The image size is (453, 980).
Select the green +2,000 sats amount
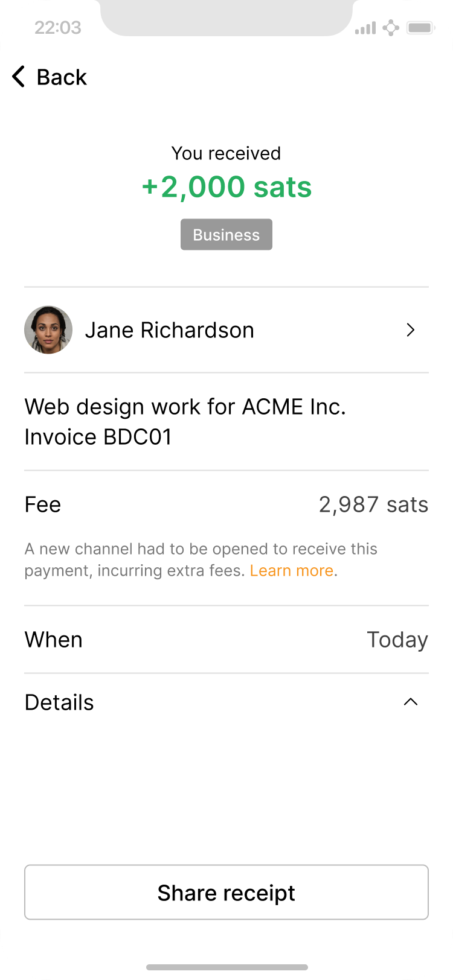226,187
